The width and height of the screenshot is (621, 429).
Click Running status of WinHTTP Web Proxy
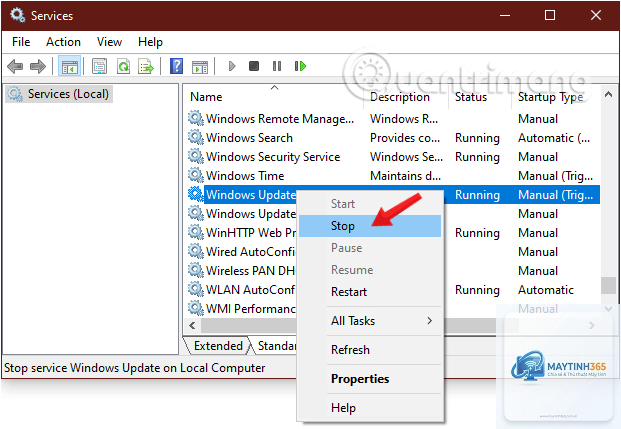[x=477, y=233]
